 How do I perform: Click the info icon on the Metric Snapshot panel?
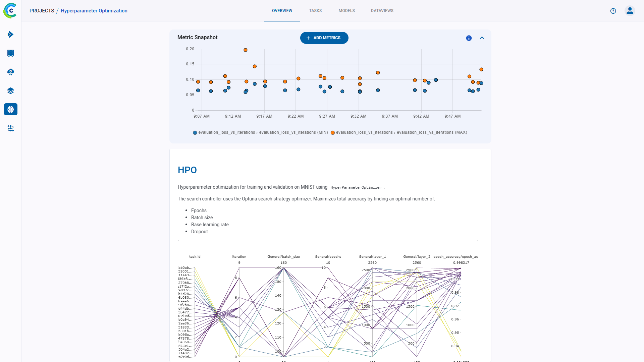pyautogui.click(x=469, y=38)
